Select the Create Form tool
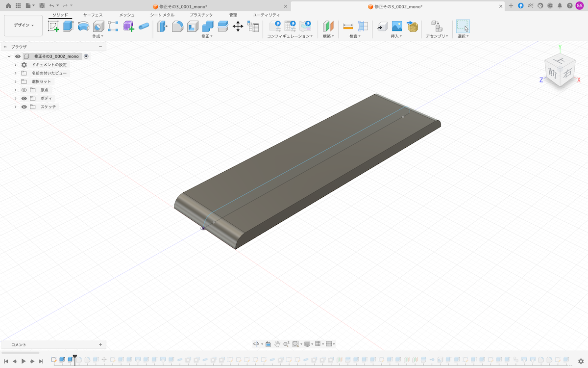Viewport: 588px width, 368px height. (x=128, y=26)
